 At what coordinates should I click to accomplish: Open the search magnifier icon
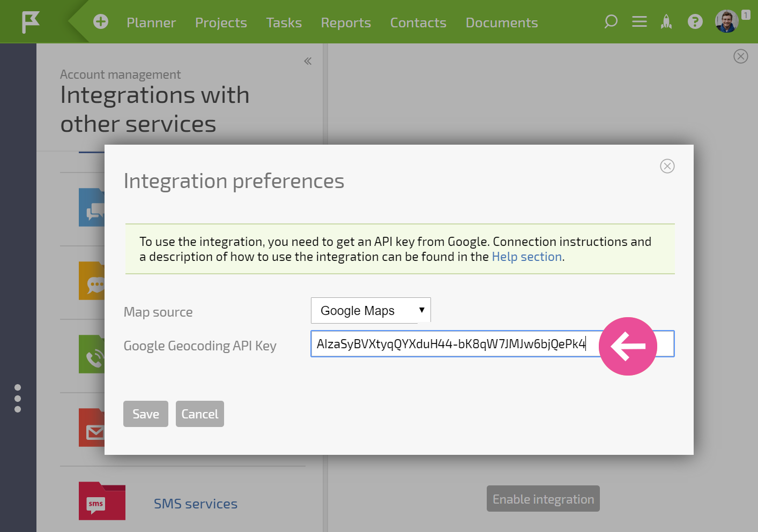click(611, 21)
